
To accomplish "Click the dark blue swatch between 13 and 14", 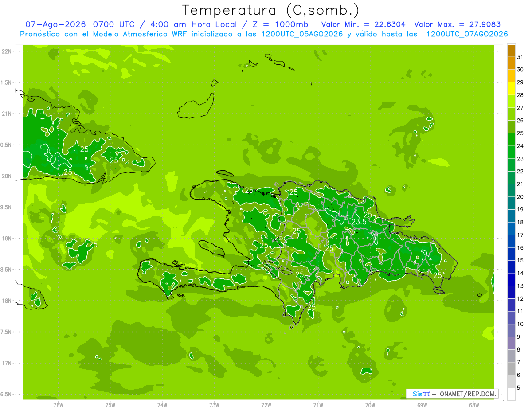I will click(x=511, y=280).
